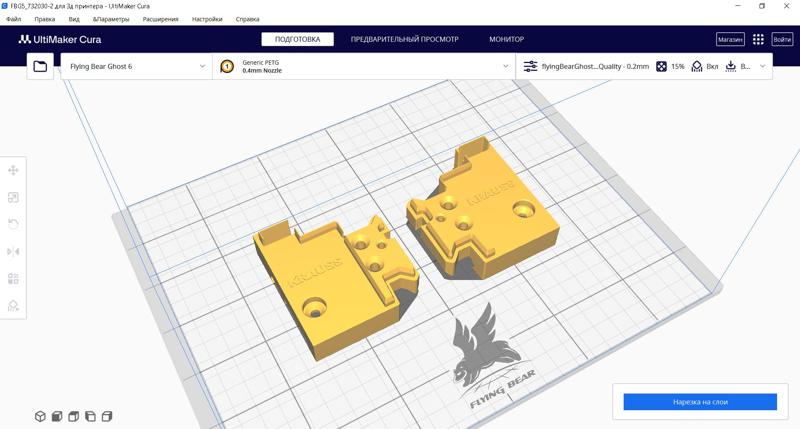Switch to left side view cube icon
Screen dimensions: 800x429
(90, 416)
